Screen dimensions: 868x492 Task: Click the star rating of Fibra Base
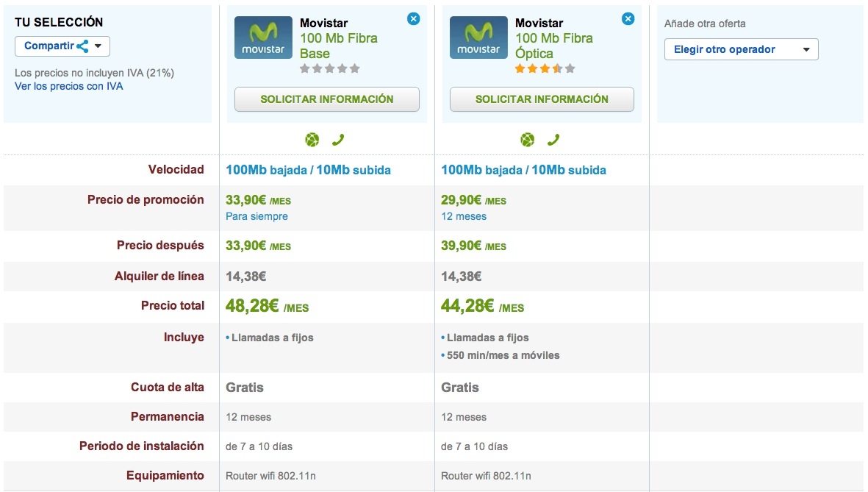(330, 68)
